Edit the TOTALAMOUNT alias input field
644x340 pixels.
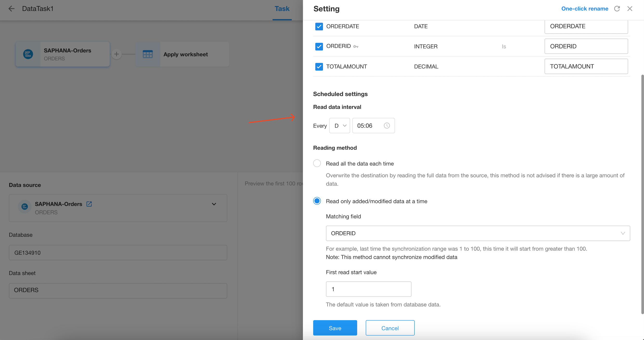click(x=586, y=66)
